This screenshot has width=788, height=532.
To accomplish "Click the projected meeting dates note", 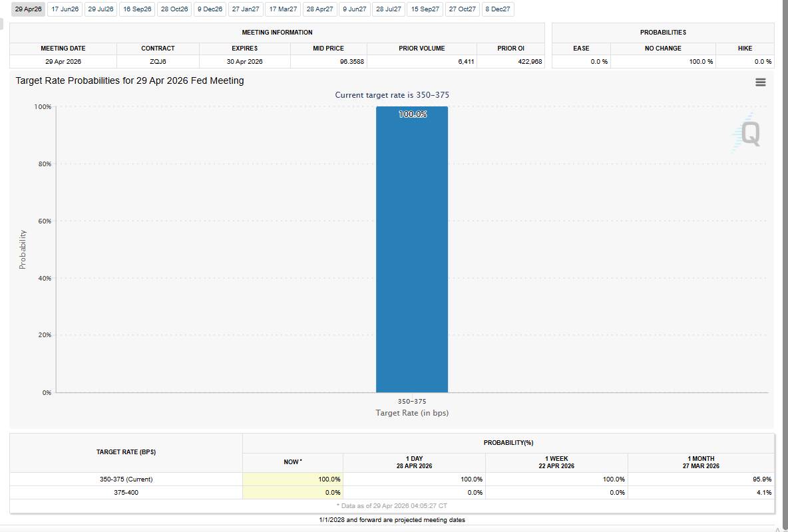I will [392, 520].
